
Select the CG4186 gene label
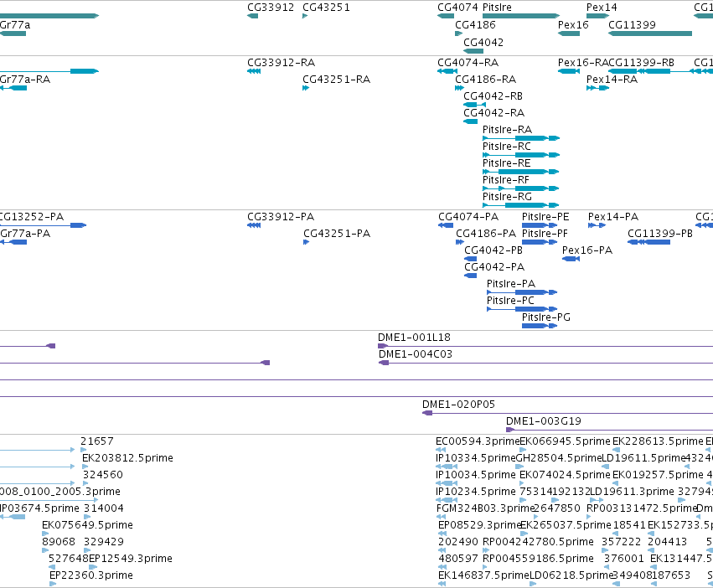[x=475, y=25]
